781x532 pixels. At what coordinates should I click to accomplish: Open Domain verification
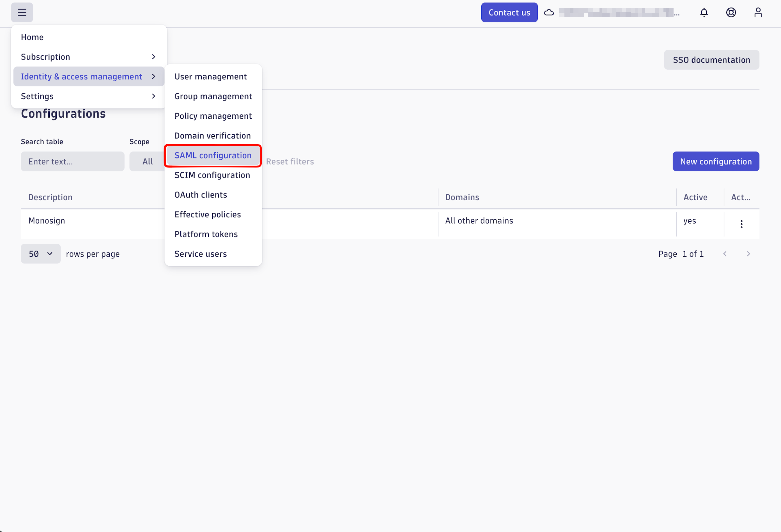(213, 136)
